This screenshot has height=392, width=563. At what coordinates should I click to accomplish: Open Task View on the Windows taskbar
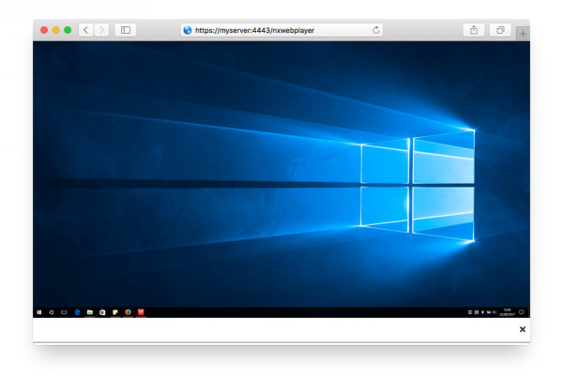(x=64, y=312)
